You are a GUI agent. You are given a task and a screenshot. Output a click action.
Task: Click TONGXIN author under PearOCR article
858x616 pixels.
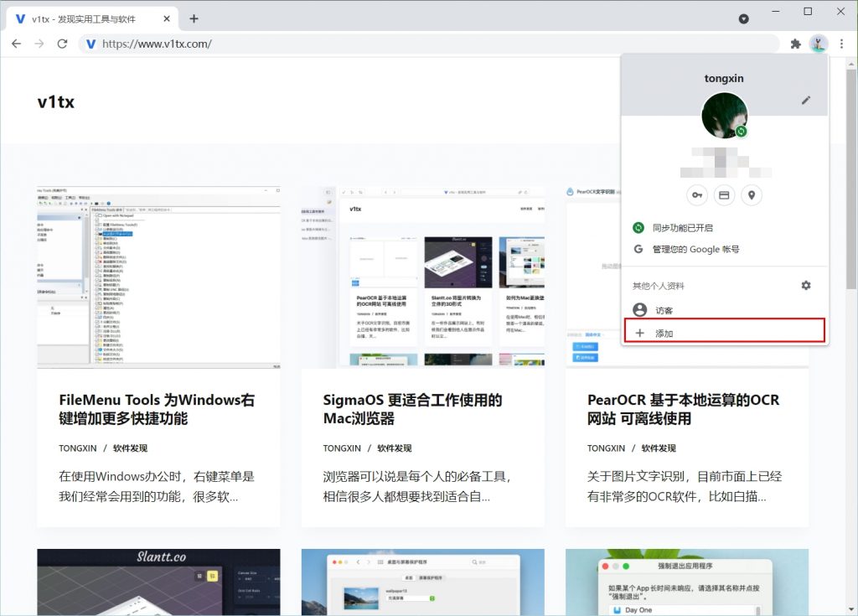pos(607,448)
